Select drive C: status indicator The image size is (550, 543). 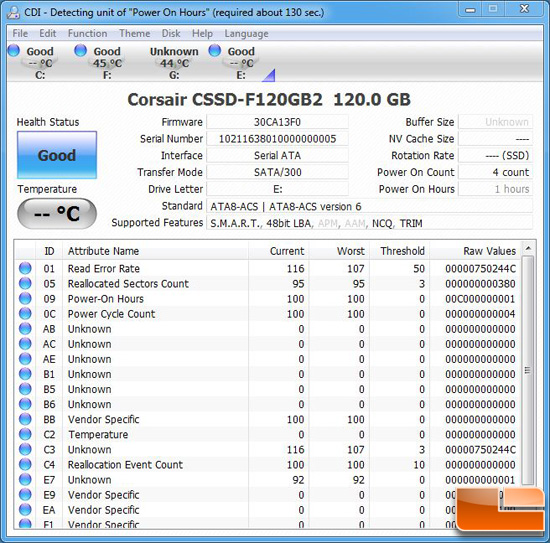pos(14,51)
